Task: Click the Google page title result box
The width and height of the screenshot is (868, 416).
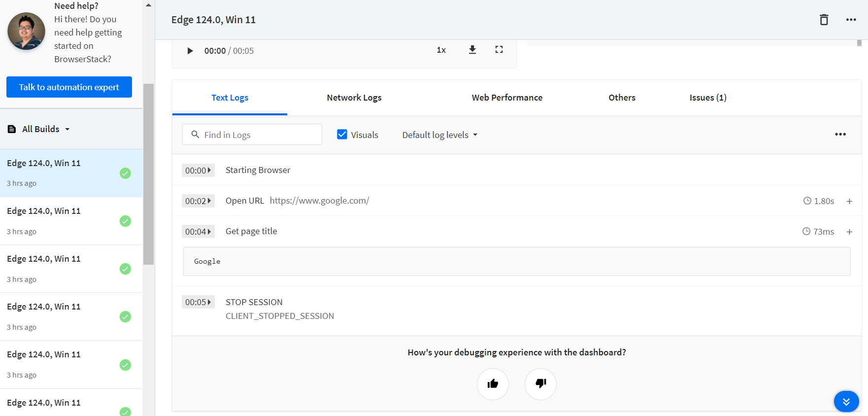Action: click(x=517, y=261)
